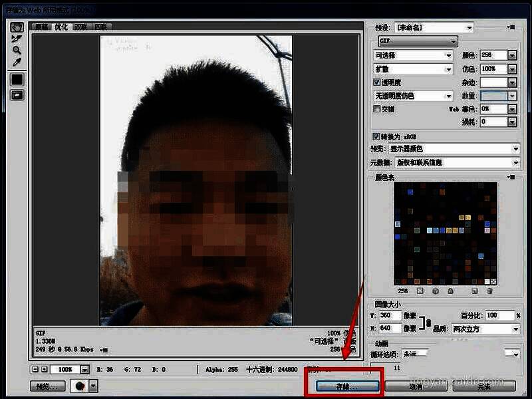Toggle the 转换为 sRGB checkbox
The height and width of the screenshot is (399, 532).
[x=376, y=136]
